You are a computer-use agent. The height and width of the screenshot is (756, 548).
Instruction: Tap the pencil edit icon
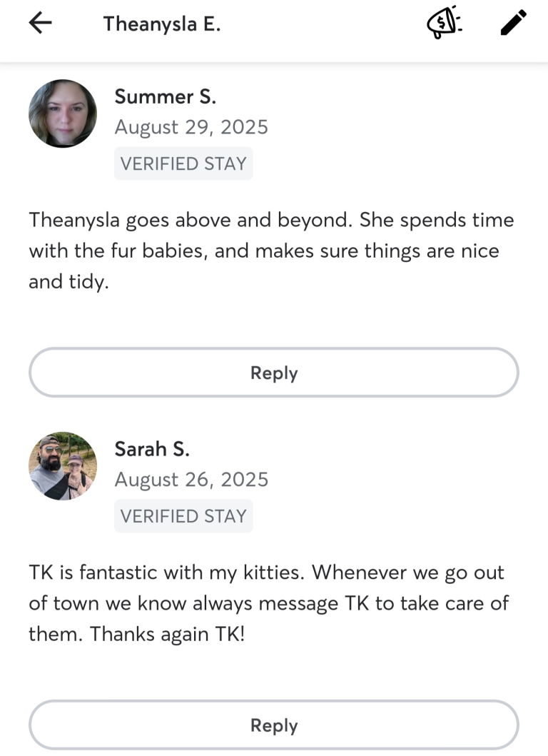click(x=513, y=24)
